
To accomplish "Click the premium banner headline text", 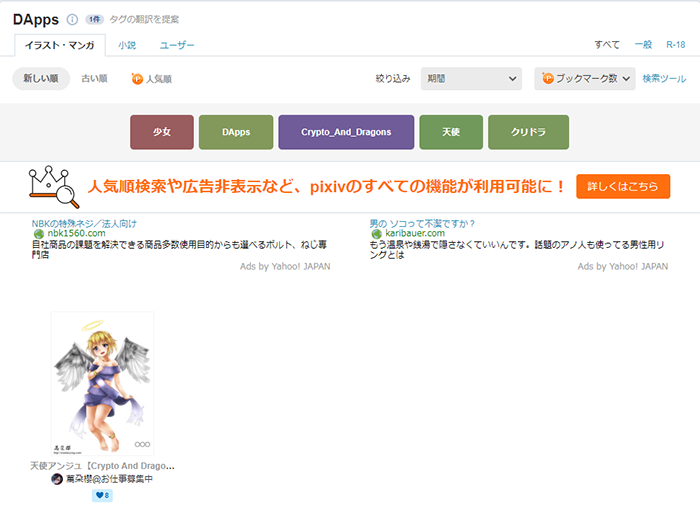I will tap(327, 187).
